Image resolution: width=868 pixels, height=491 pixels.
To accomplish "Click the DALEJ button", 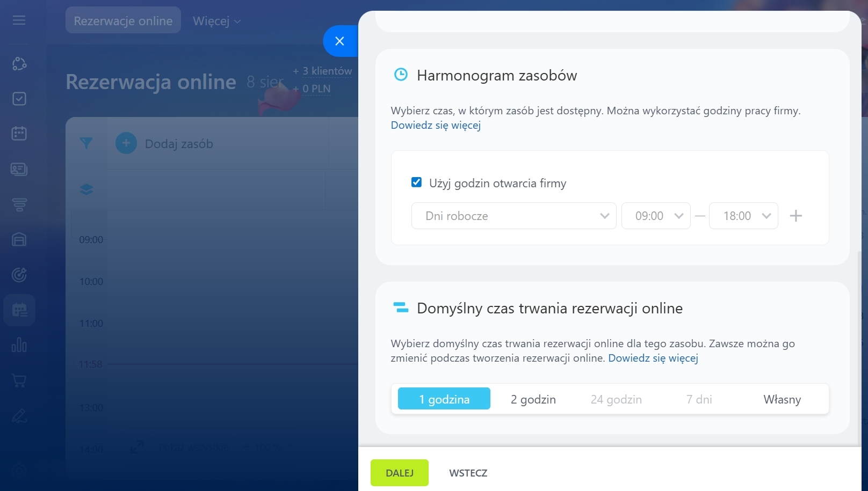I will point(400,473).
